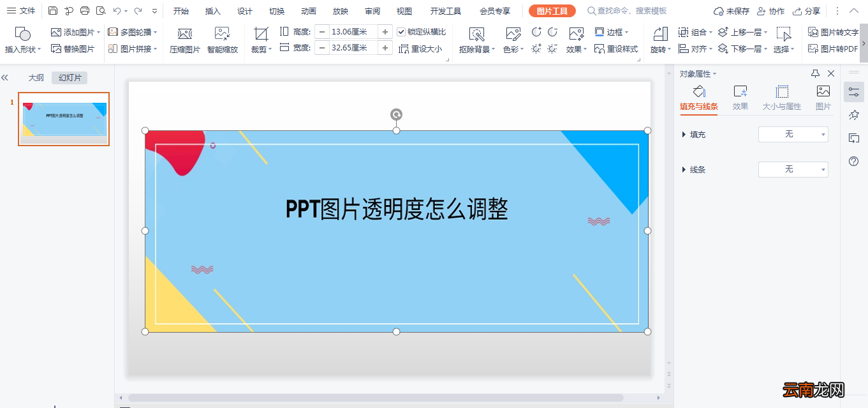Switch to the 效果 panel in object properties
Image resolution: width=868 pixels, height=408 pixels.
pos(740,97)
